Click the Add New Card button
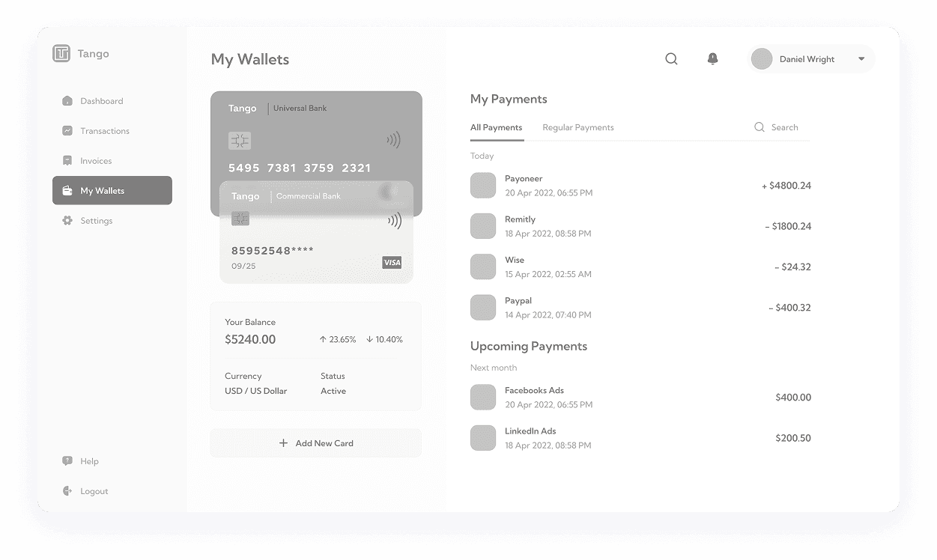This screenshot has width=937, height=560. [316, 442]
